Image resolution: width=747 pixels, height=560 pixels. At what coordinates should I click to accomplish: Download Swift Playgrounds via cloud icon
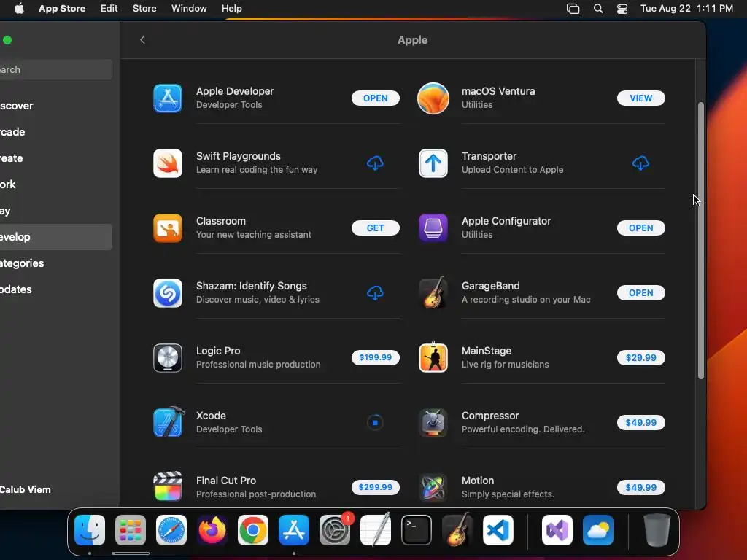click(376, 163)
